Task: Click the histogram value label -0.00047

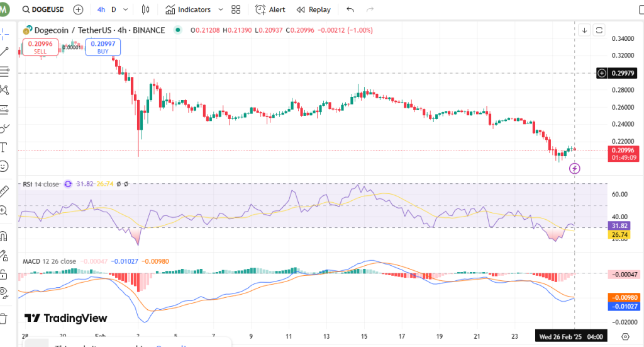Action: 623,274
